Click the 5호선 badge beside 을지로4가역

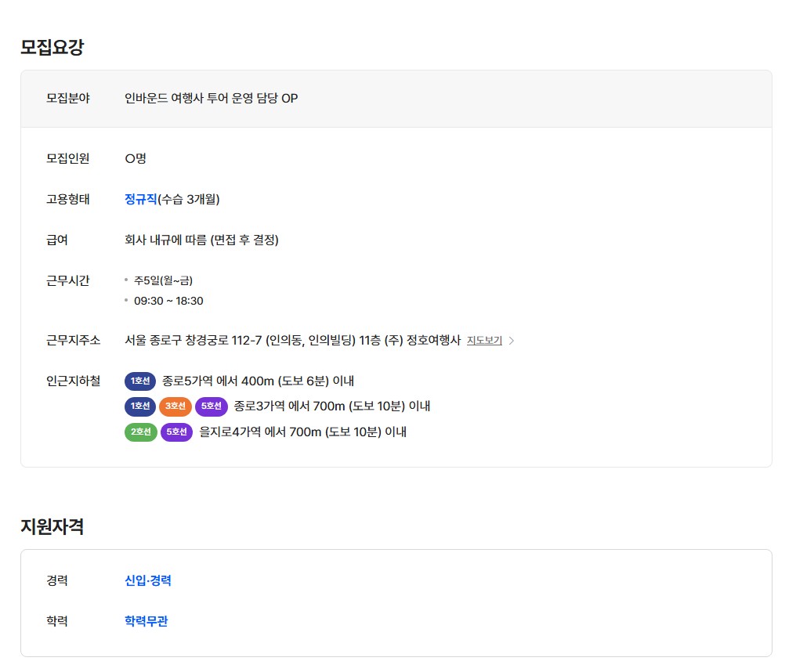pyautogui.click(x=176, y=432)
